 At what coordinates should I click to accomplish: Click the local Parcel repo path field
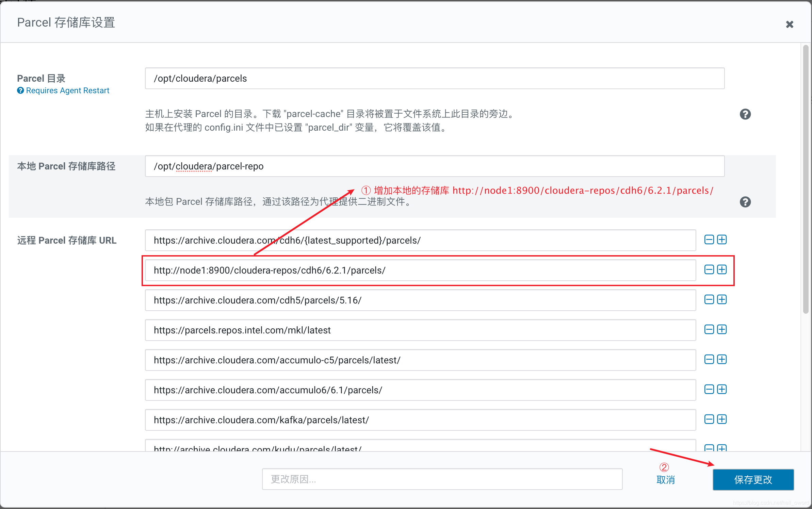tap(435, 166)
